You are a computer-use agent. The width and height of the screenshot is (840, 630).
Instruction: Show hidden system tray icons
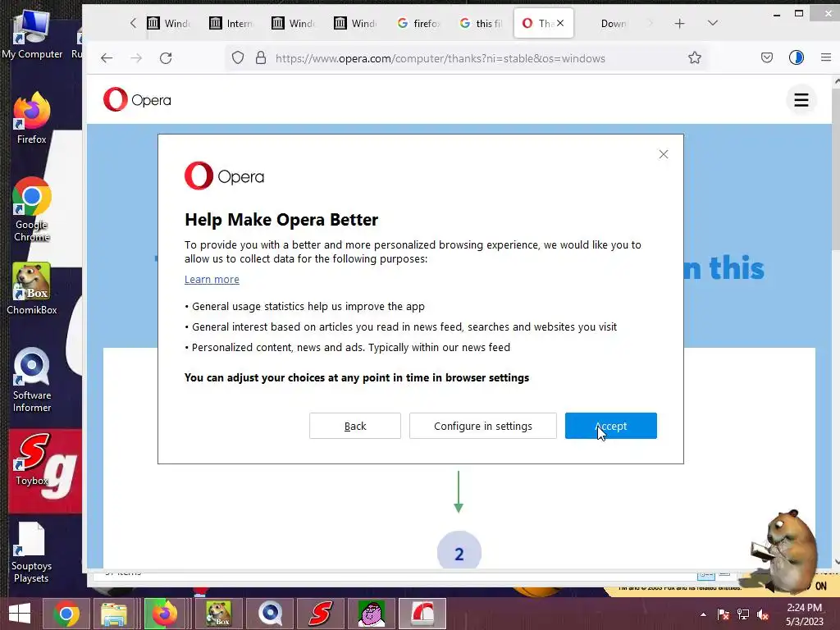[703, 614]
